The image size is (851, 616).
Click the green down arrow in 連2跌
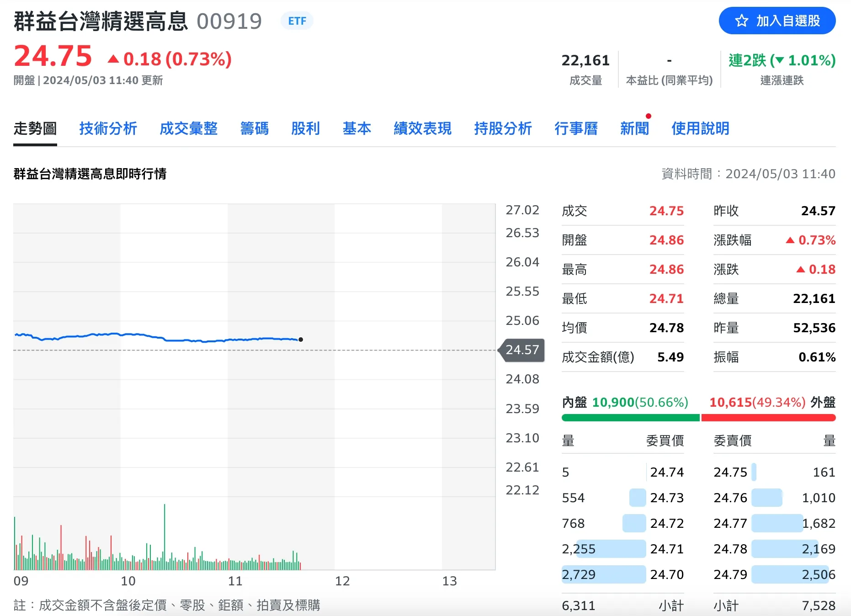pos(780,60)
